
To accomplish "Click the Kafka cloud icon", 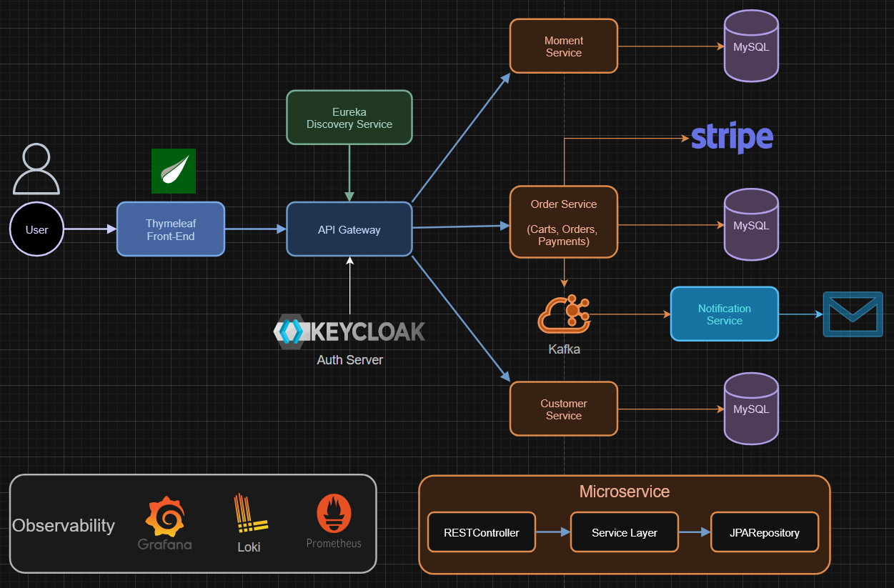I will [x=564, y=315].
